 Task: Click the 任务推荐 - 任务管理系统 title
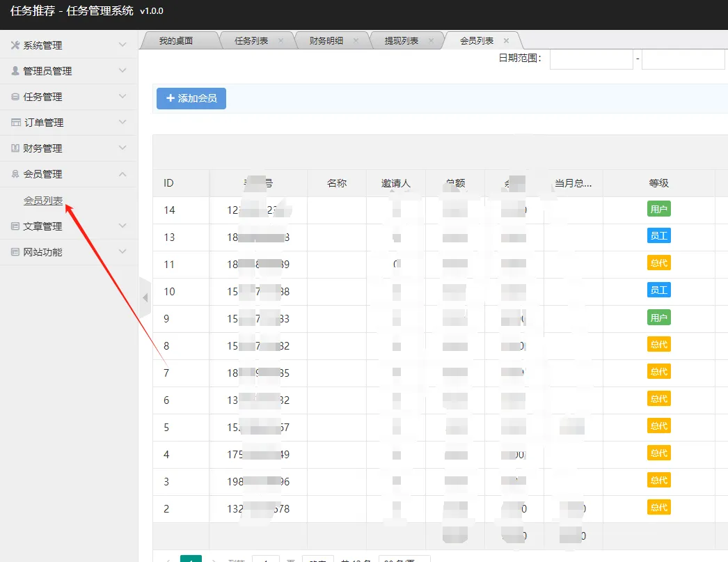[x=72, y=10]
